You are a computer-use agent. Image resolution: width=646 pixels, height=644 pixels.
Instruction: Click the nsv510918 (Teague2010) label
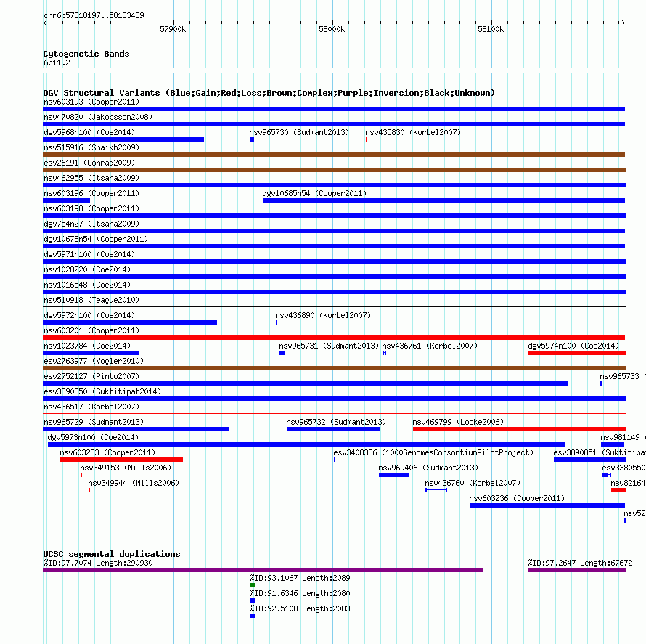pyautogui.click(x=91, y=300)
